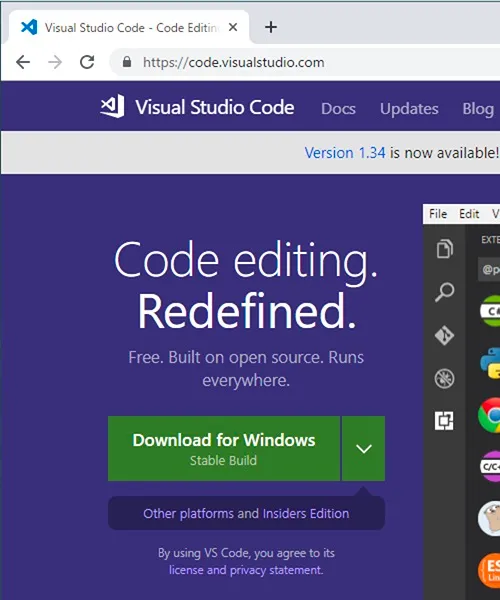
Task: Open the Docs page
Action: pos(338,109)
